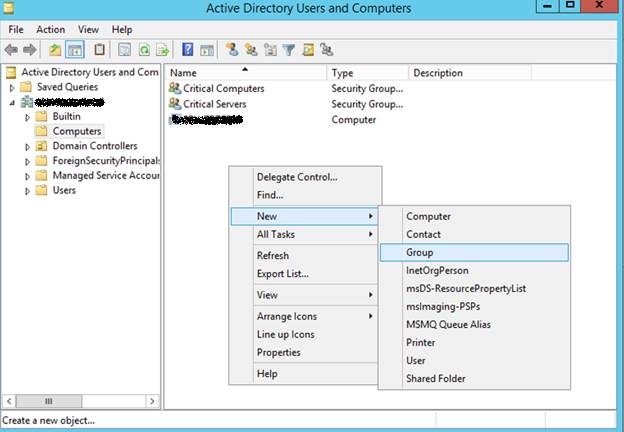Viewport: 624px width, 432px height.
Task: Select the redacted domain tree item
Action: point(69,102)
